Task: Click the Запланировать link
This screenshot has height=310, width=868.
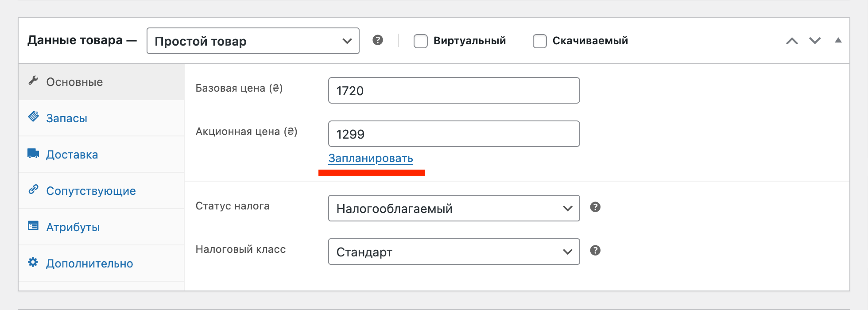Action: point(371,158)
